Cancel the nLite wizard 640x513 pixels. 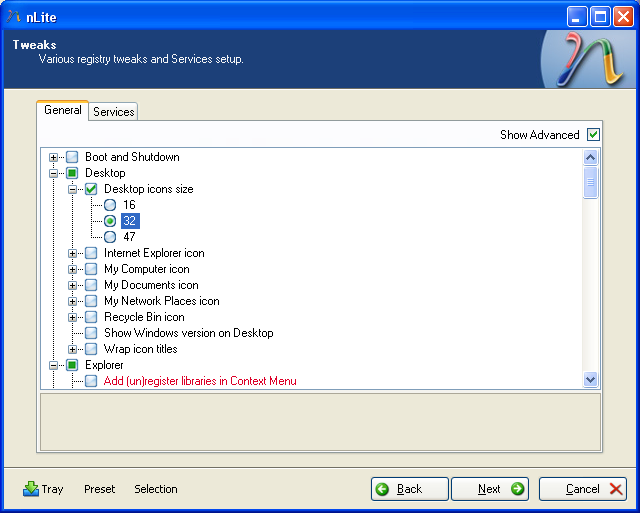[x=582, y=489]
